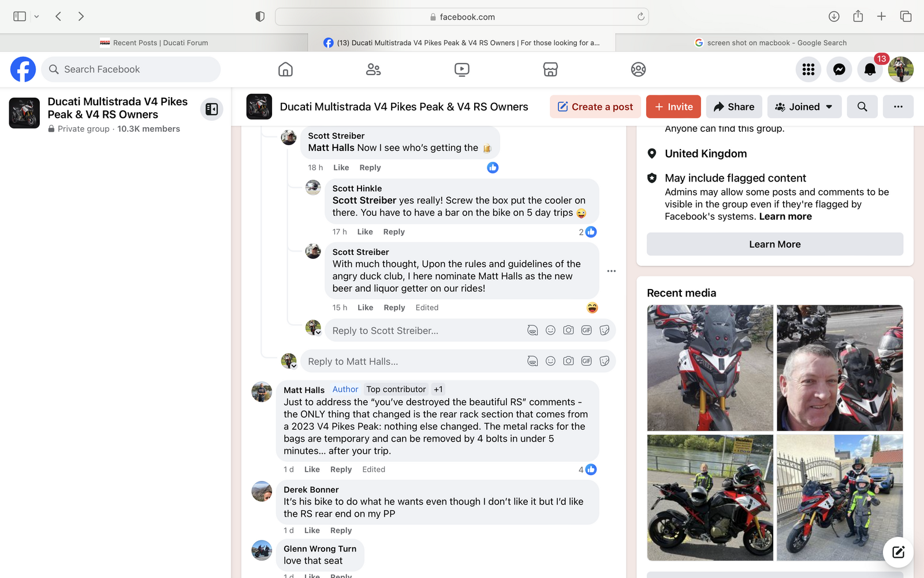This screenshot has height=578, width=924.
Task: Like Scott Hinkle's comment
Action: click(x=365, y=232)
